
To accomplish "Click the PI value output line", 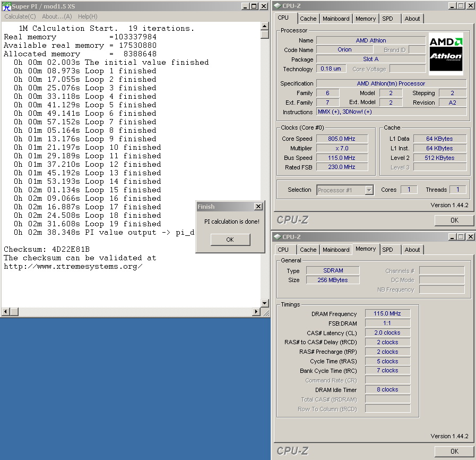I will pos(104,233).
